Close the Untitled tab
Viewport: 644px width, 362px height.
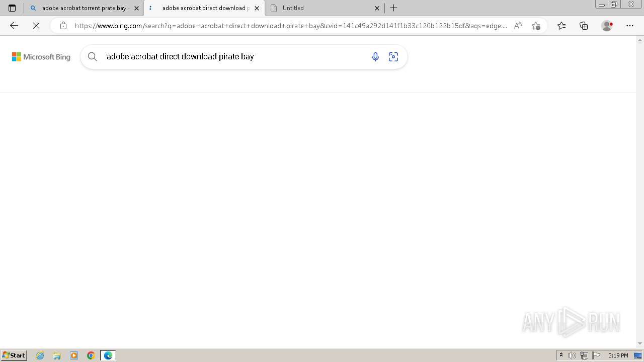pyautogui.click(x=377, y=8)
